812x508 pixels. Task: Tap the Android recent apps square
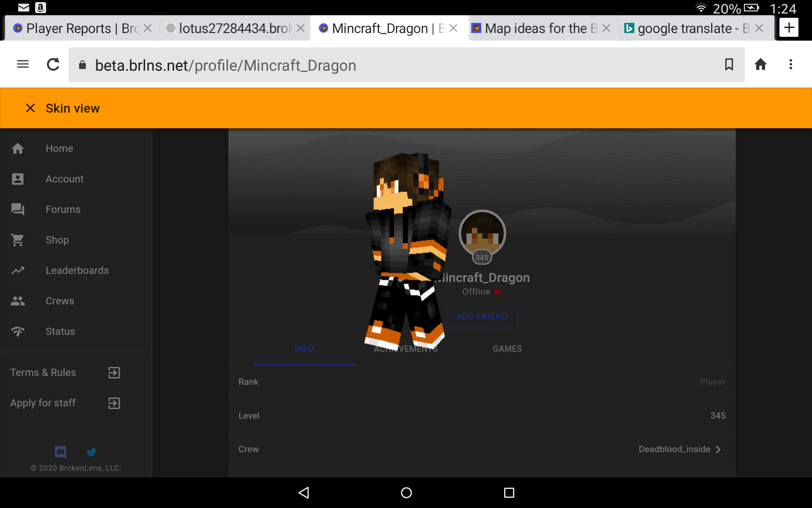(x=509, y=493)
